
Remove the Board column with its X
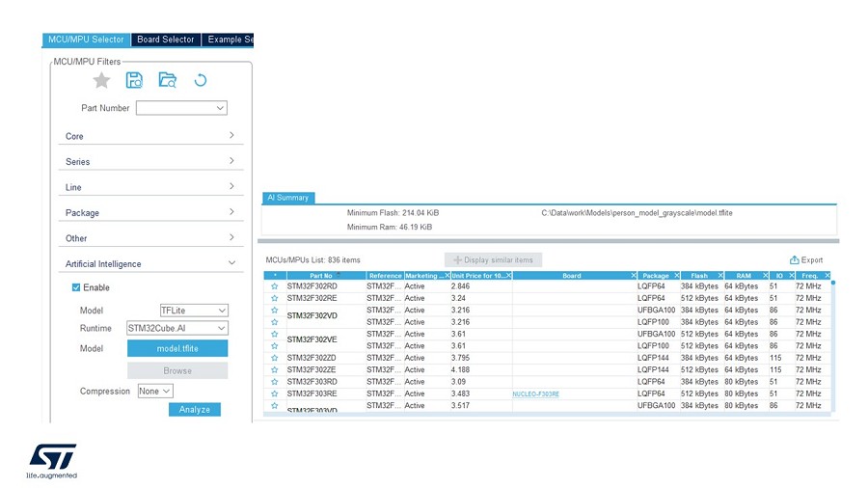coord(634,276)
